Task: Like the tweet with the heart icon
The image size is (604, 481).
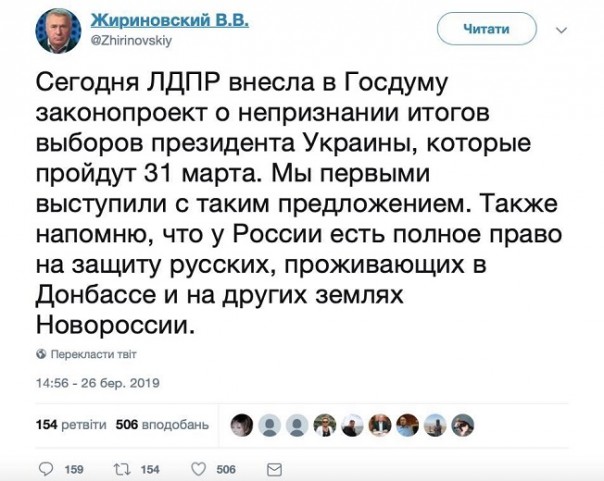Action: pyautogui.click(x=198, y=468)
